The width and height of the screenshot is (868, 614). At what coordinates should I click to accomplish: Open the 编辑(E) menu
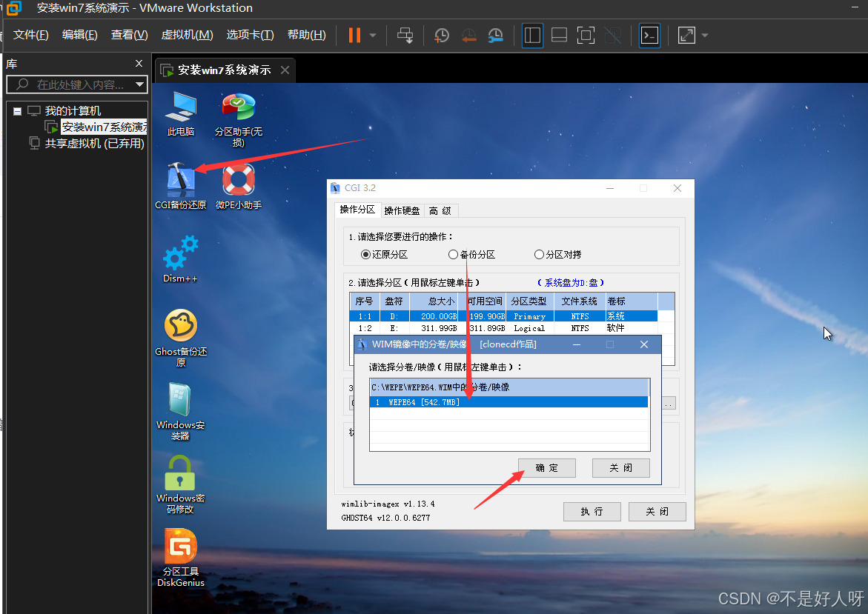click(x=80, y=35)
